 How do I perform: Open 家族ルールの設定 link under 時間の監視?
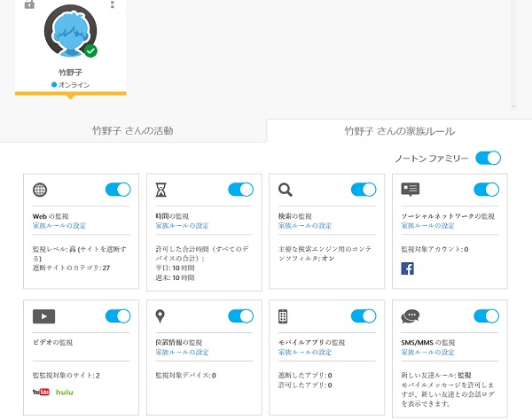pos(182,226)
